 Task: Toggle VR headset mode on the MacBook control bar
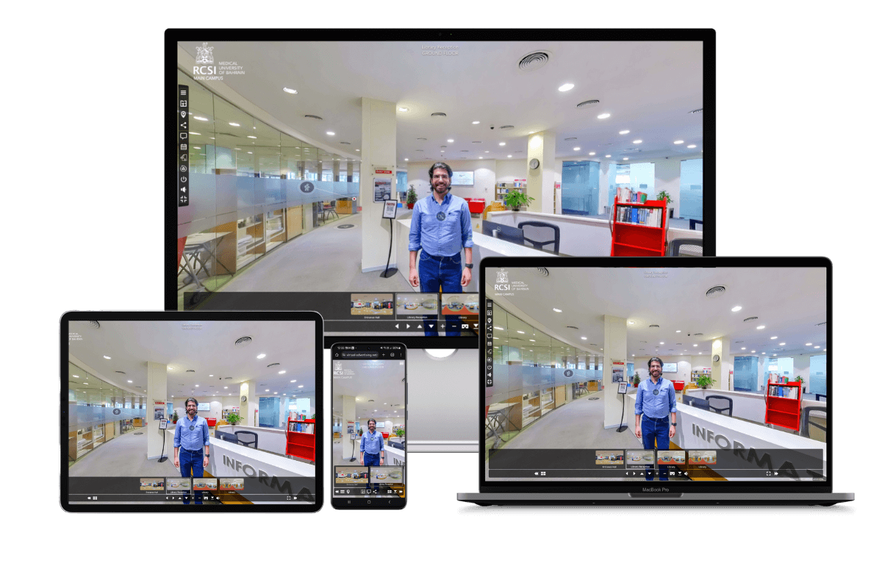pos(671,474)
